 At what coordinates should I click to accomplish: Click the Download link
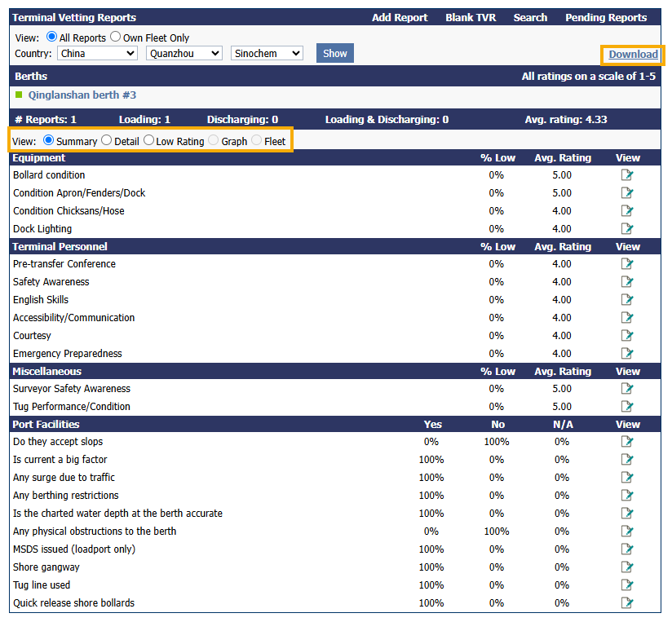pyautogui.click(x=633, y=55)
